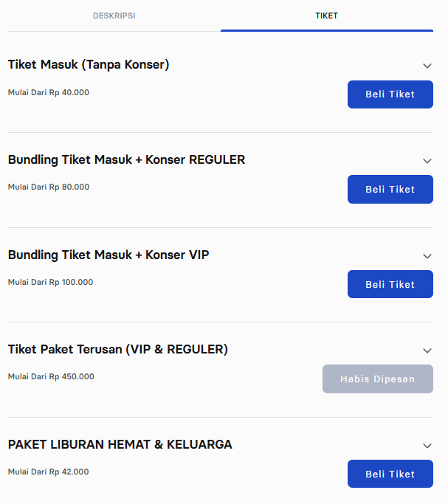Image resolution: width=448 pixels, height=504 pixels.
Task: Click Tiket Paket Terusan (VIP & REGULER) heading
Action: [x=117, y=350]
